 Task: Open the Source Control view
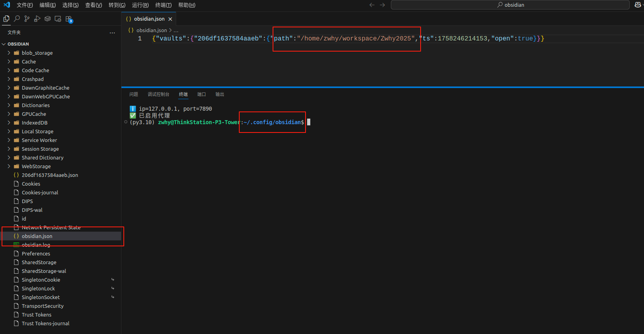27,19
